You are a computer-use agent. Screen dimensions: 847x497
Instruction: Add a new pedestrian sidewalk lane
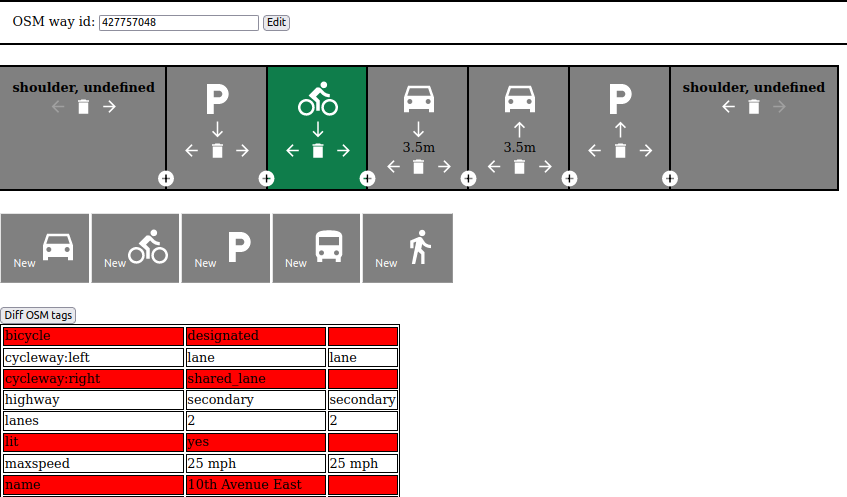point(407,248)
